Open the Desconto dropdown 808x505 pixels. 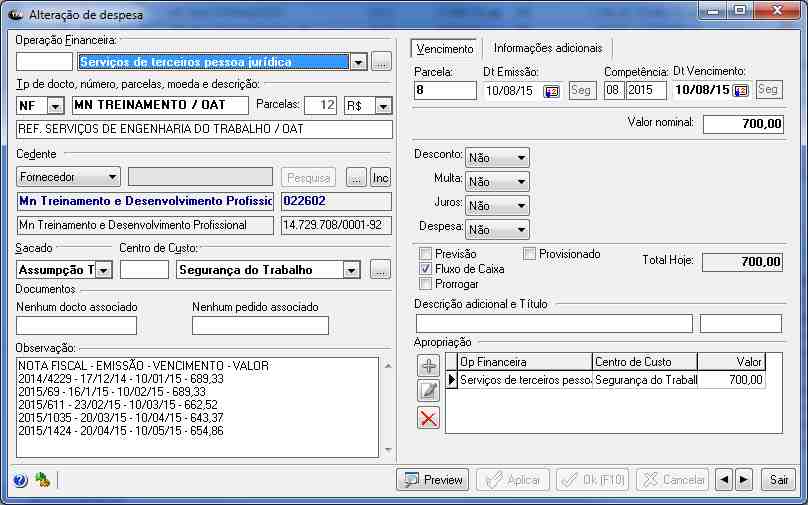click(x=520, y=158)
